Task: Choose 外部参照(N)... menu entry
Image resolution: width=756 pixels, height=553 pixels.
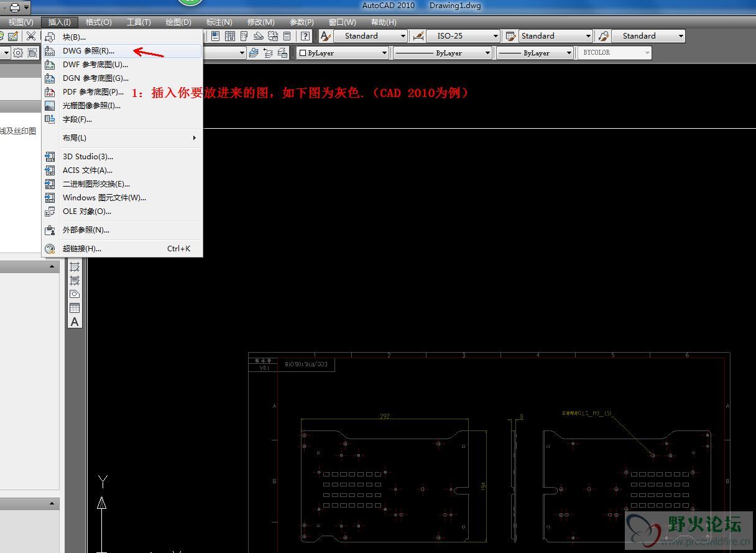Action: point(122,230)
